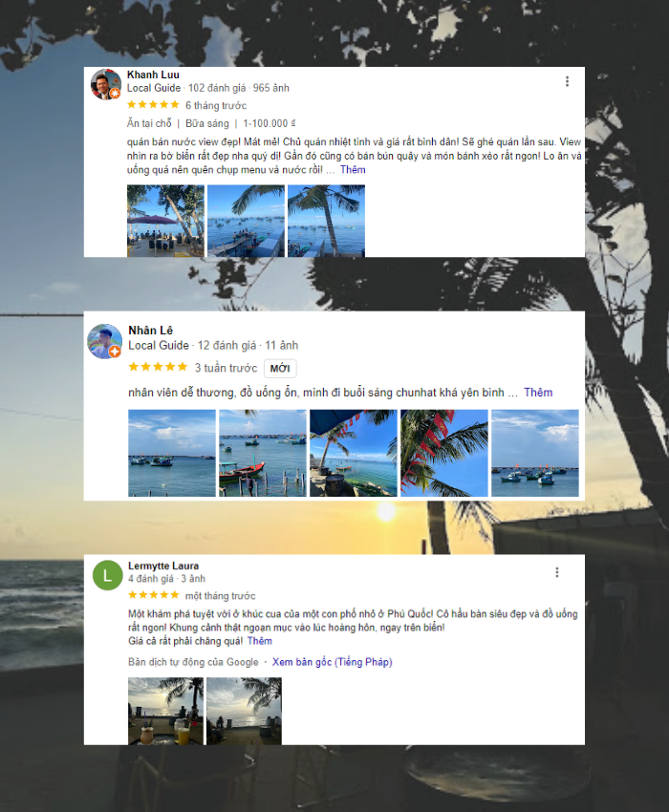Click the five-star rating on Khanh Luu's review
This screenshot has width=669, height=812.
coord(153,105)
